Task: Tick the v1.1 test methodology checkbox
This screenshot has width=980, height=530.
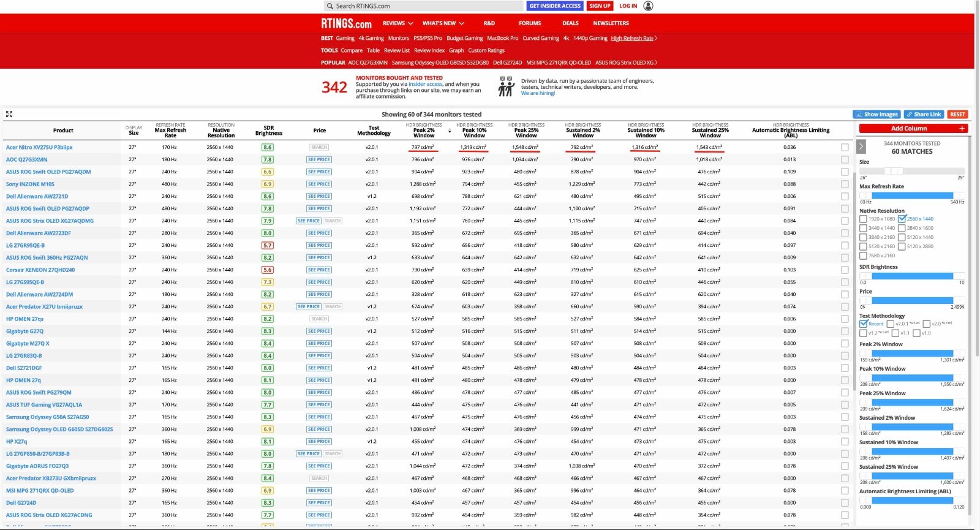Action: coord(895,333)
